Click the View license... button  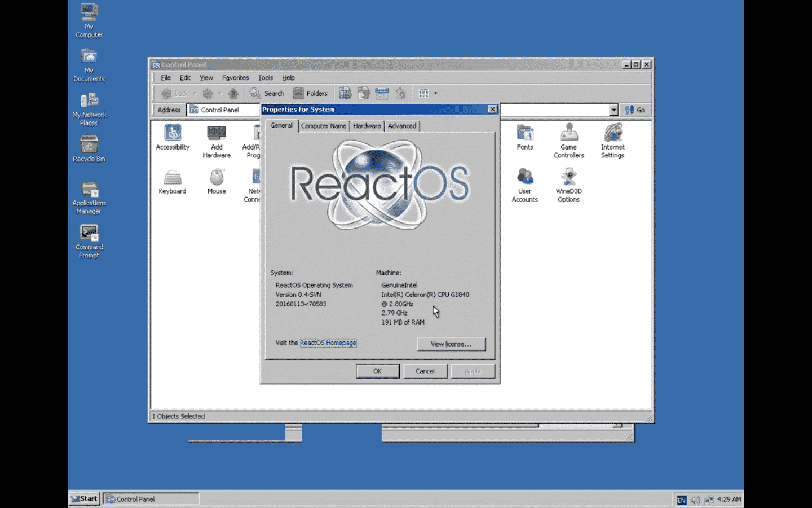[x=451, y=344]
